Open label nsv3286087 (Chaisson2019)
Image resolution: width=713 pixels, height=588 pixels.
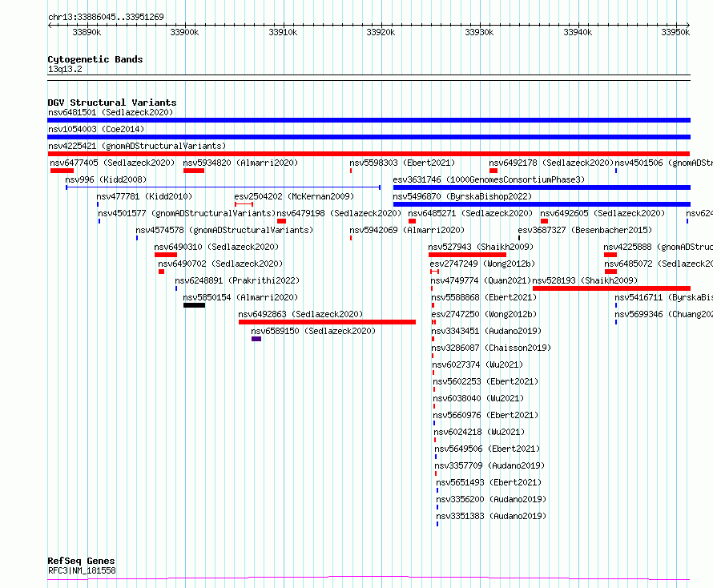491,348
